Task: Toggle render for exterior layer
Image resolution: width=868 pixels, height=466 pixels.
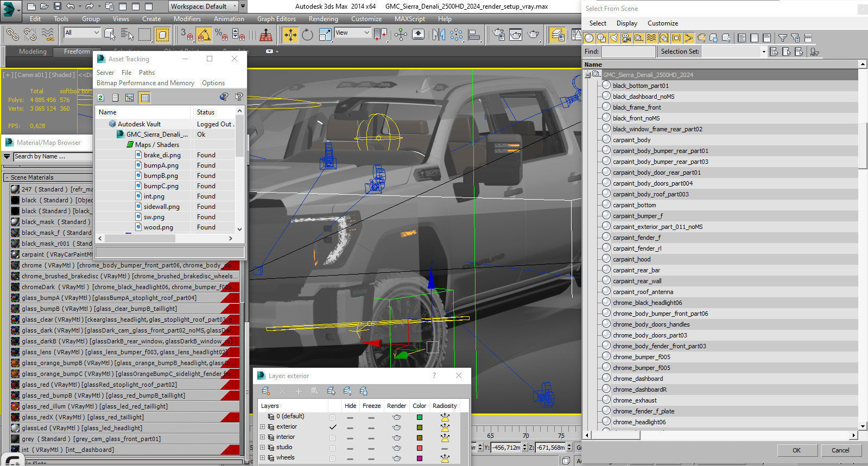Action: [x=397, y=427]
